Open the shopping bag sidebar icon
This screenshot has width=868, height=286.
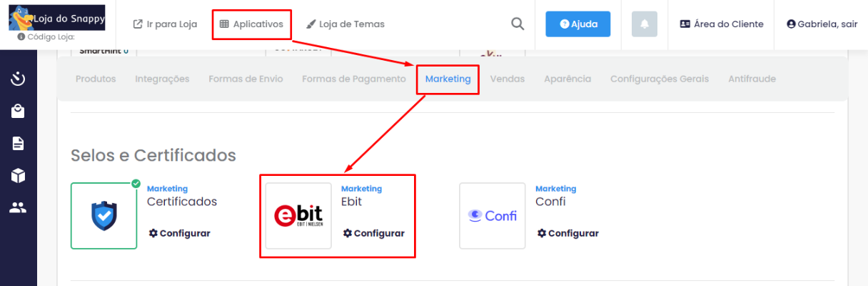pos(19,111)
